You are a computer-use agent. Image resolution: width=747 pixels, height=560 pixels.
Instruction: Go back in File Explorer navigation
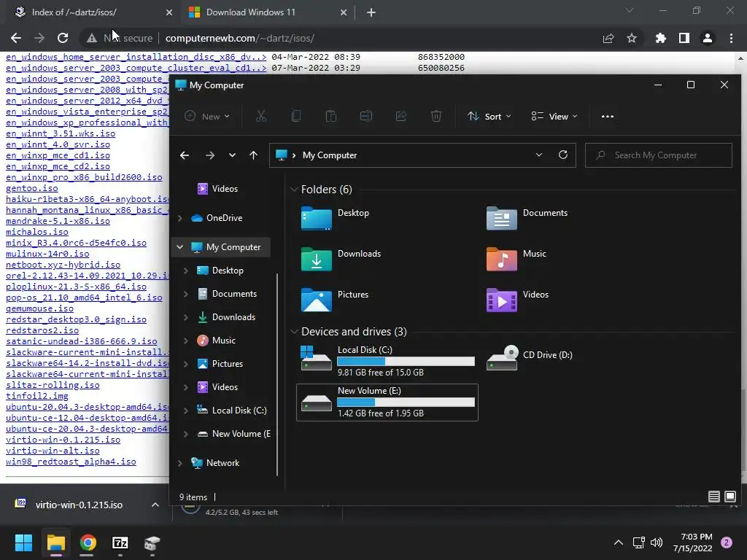pyautogui.click(x=185, y=155)
